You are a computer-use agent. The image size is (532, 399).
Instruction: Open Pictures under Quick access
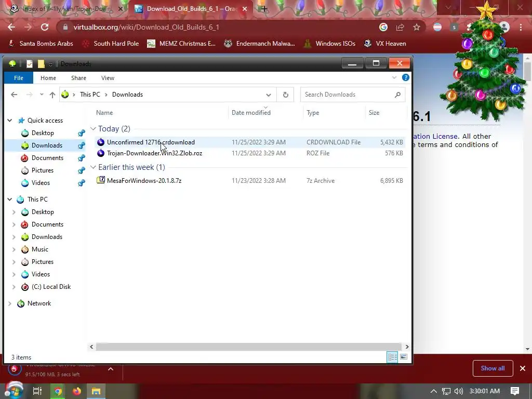[x=43, y=170]
